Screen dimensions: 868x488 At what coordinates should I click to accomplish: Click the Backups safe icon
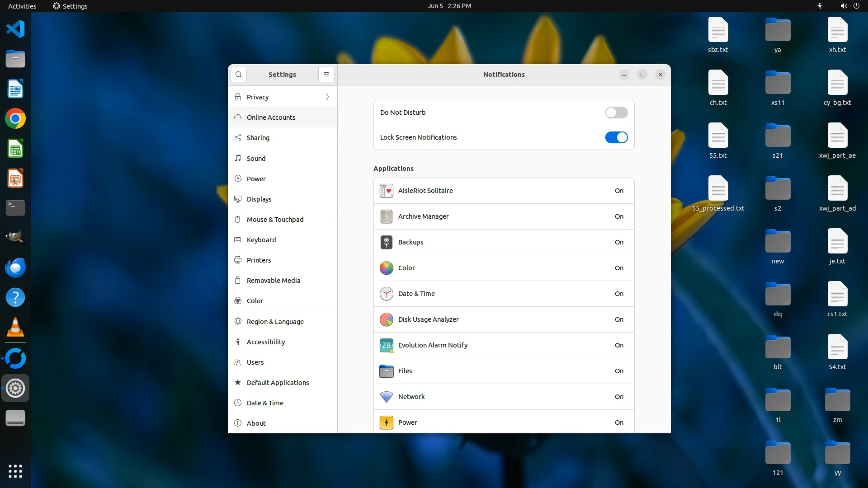386,242
